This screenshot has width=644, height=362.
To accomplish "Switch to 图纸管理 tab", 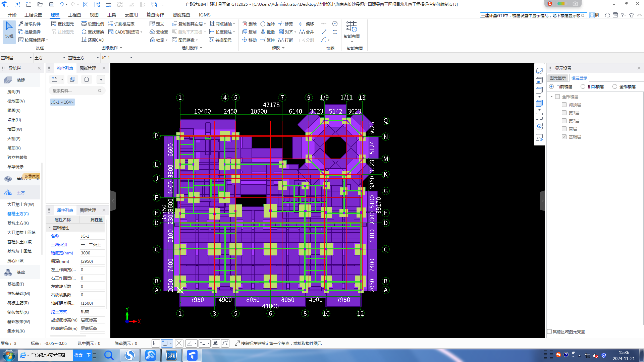I will pos(88,68).
